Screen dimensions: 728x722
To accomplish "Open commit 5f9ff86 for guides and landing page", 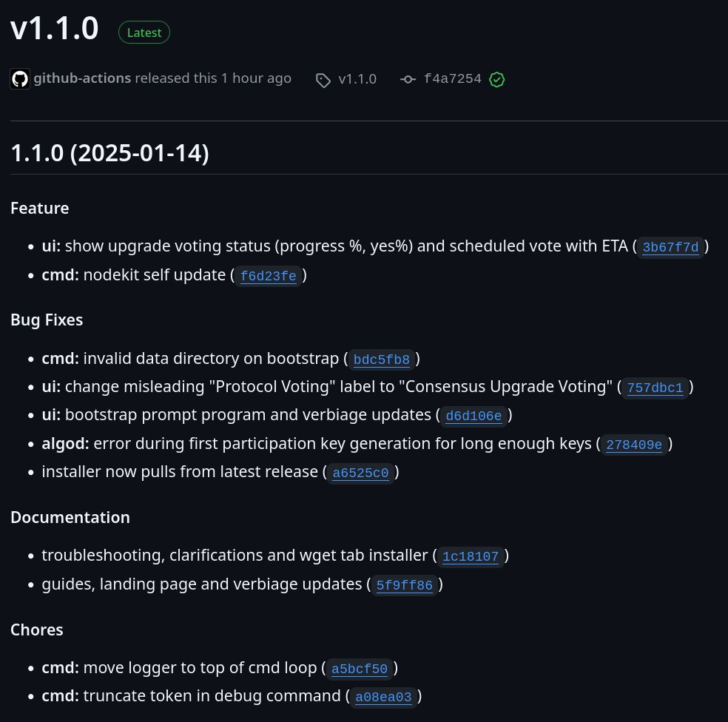I will click(x=405, y=585).
